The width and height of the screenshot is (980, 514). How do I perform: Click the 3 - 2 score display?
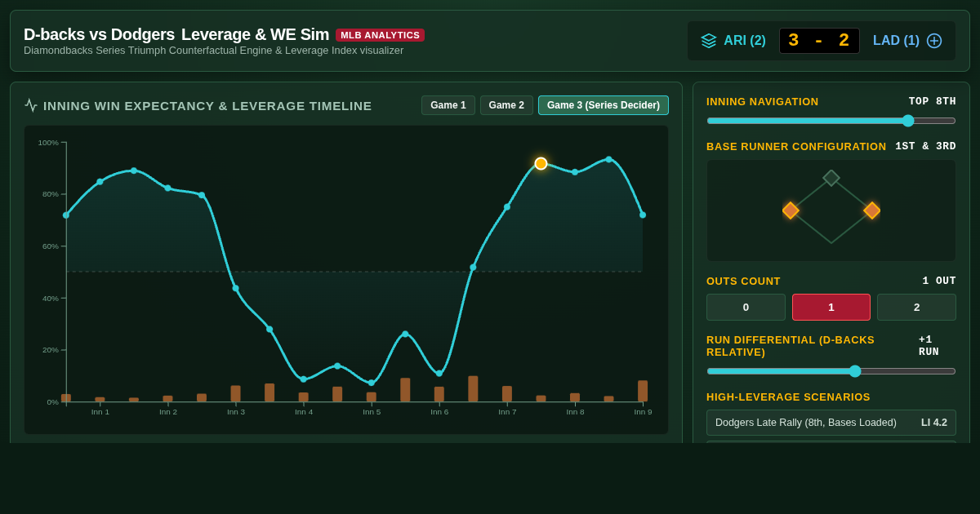[819, 41]
